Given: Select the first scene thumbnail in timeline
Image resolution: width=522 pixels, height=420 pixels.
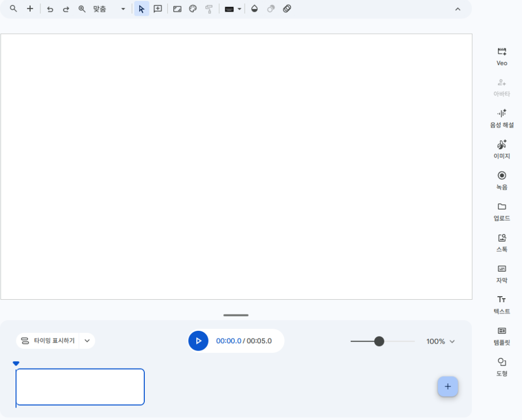Looking at the screenshot, I should (80, 387).
